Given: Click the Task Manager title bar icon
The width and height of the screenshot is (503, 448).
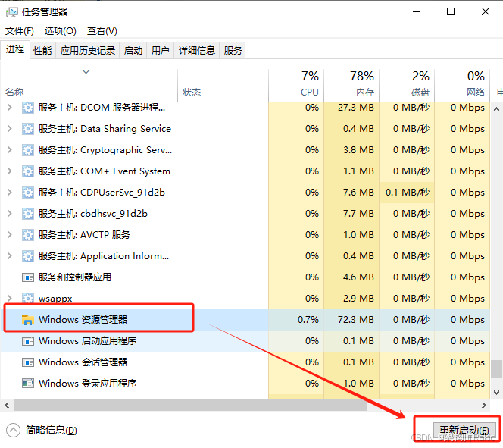Looking at the screenshot, I should click(x=11, y=13).
